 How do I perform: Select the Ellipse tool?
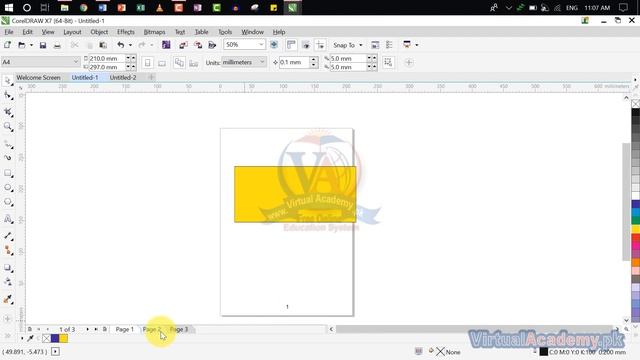[7, 188]
